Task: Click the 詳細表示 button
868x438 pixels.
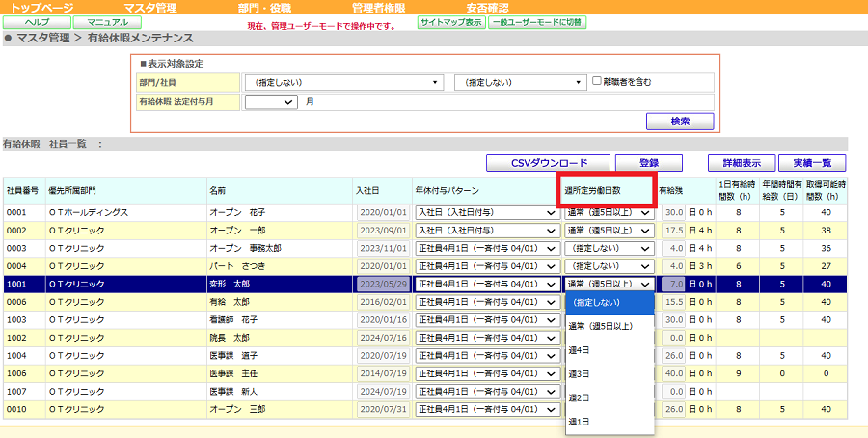Action: tap(742, 163)
